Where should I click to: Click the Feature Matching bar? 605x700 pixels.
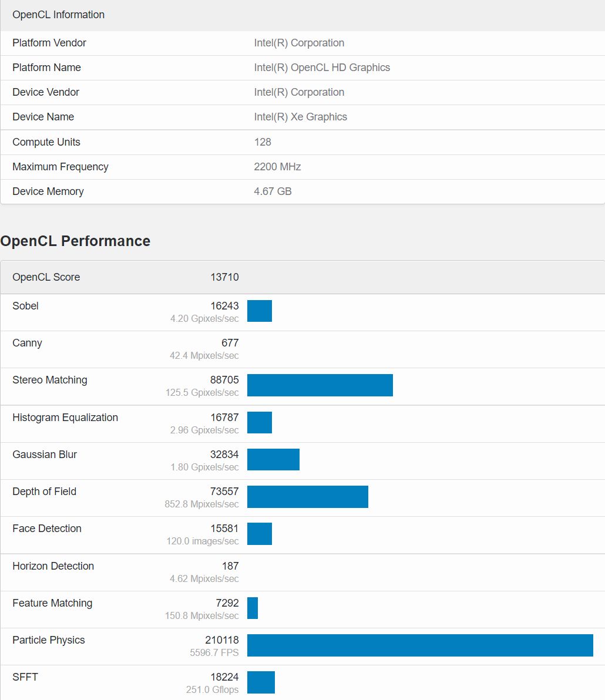point(252,608)
